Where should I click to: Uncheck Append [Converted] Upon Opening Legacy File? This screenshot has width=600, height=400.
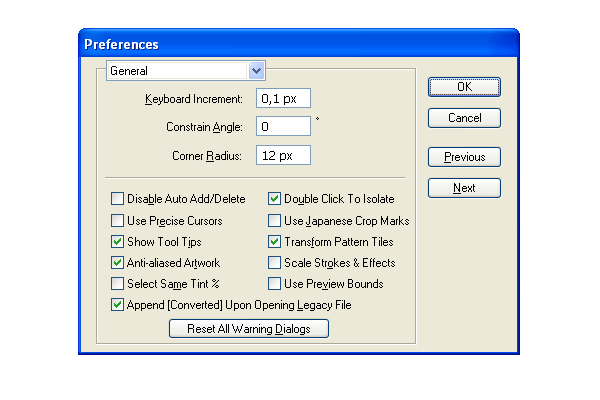[x=117, y=305]
